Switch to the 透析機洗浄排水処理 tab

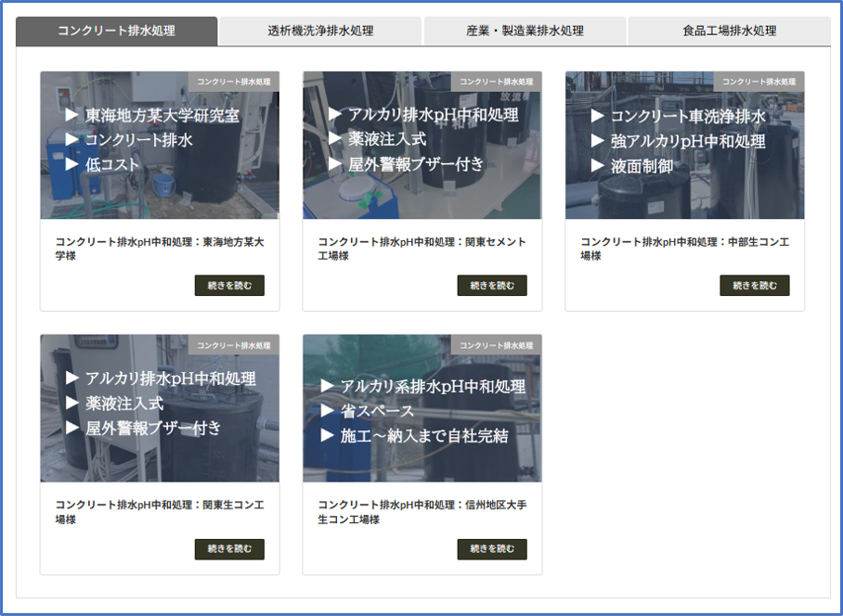320,31
